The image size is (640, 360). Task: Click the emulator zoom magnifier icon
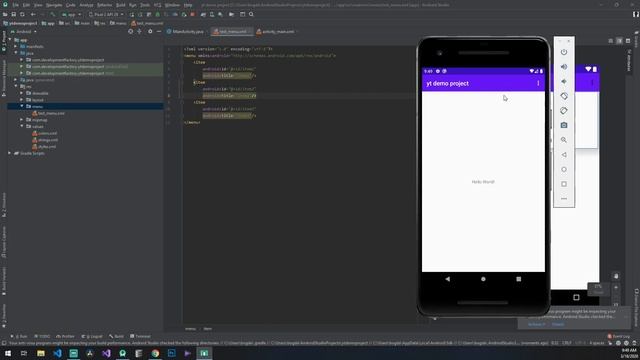(564, 140)
